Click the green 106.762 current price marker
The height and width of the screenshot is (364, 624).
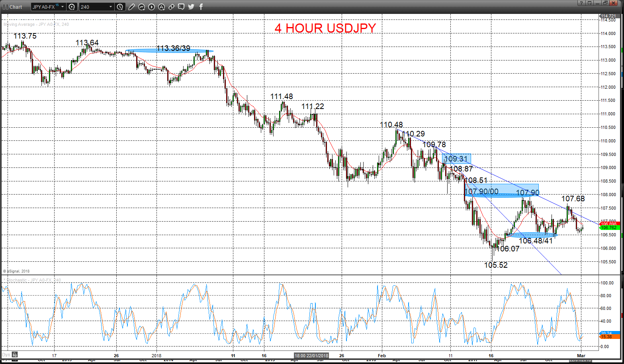point(609,228)
